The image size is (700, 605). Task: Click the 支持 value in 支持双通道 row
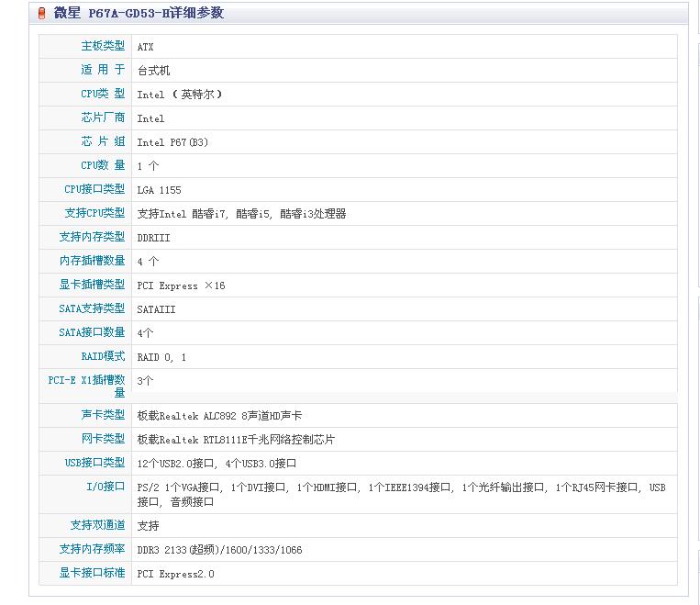click(148, 526)
